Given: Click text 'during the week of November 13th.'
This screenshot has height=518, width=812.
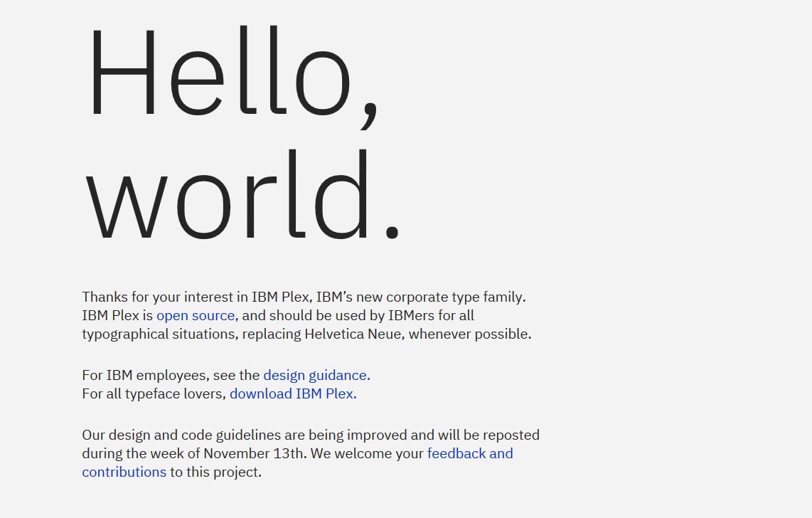Looking at the screenshot, I should coord(194,453).
